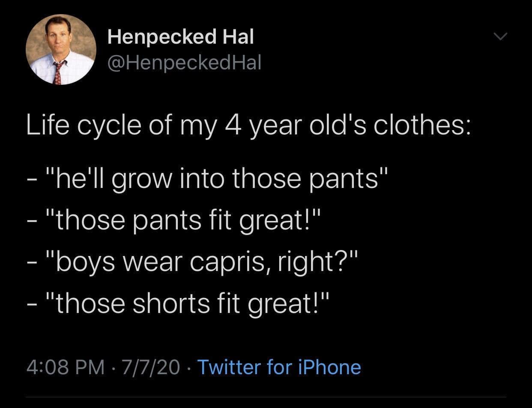Viewport: 532px width, 408px height.
Task: Click the display name Henpecked Hal
Action: [180, 36]
